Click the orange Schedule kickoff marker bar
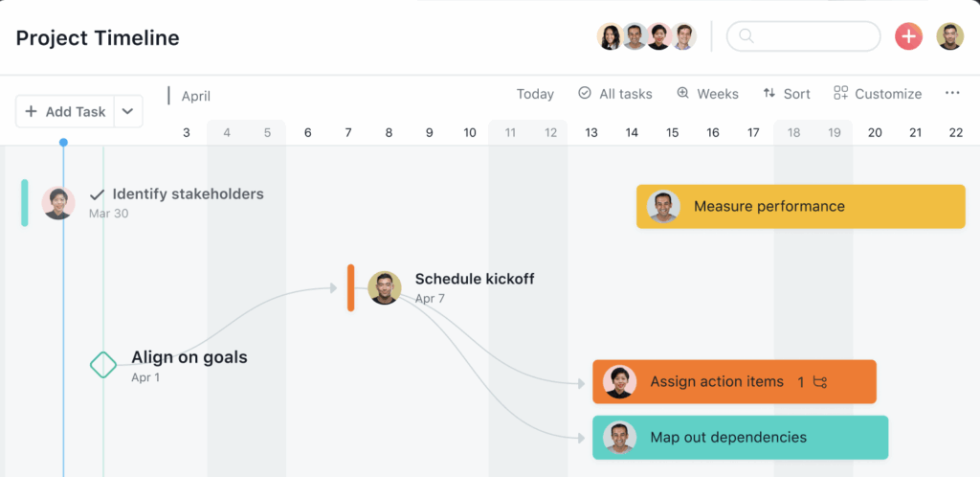 pos(350,287)
